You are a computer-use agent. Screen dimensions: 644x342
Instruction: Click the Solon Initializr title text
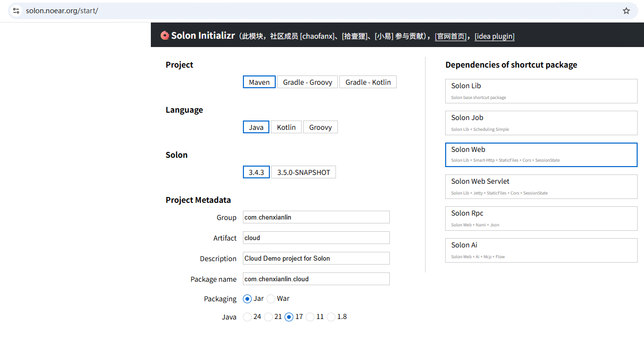(x=203, y=35)
